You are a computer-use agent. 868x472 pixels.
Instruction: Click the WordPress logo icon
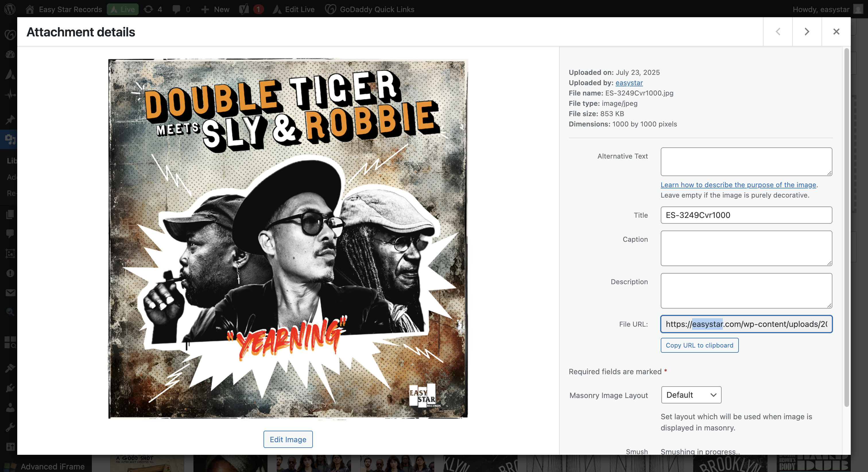tap(10, 9)
